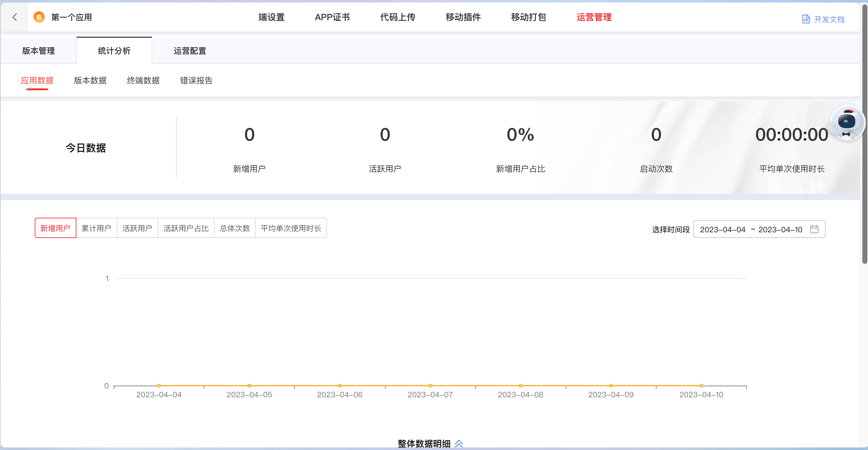Click the orange app logo icon
Image resolution: width=868 pixels, height=450 pixels.
[x=39, y=17]
